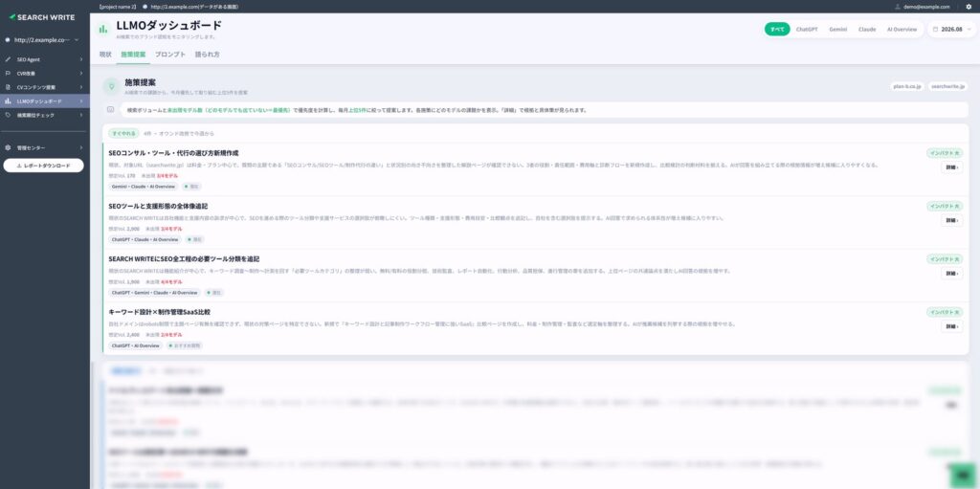Screen dimensions: 980x489
Task: Click the SEO Agent pencil icon
Action: click(8, 59)
